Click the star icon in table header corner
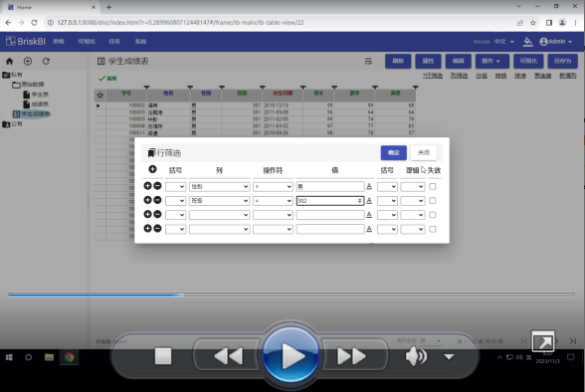The height and width of the screenshot is (392, 585). 99,96
